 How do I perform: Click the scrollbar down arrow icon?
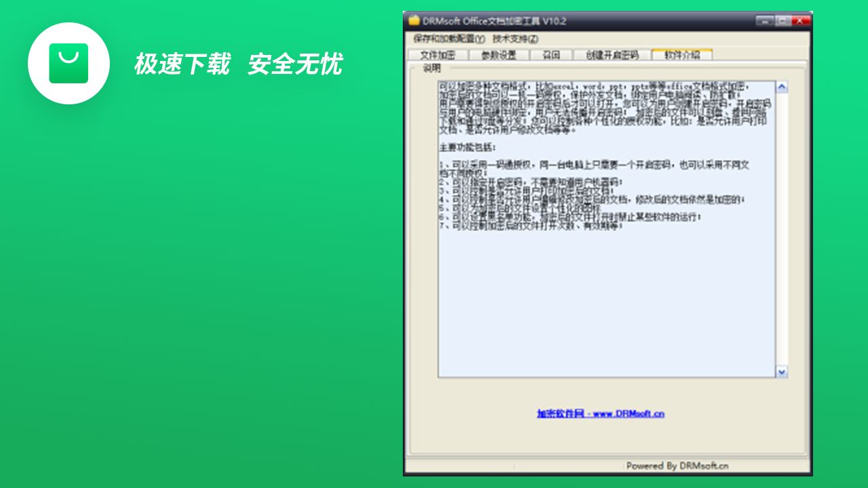point(781,371)
